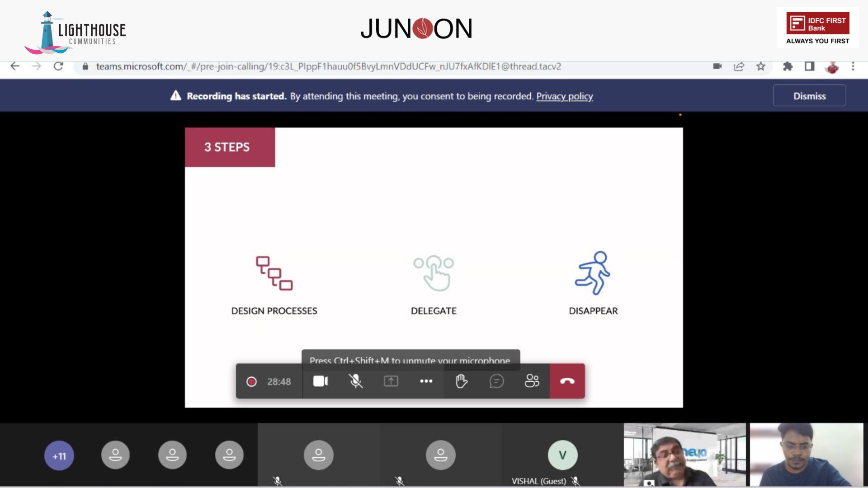Dismiss the recording notification banner
868x488 pixels.
[x=809, y=96]
